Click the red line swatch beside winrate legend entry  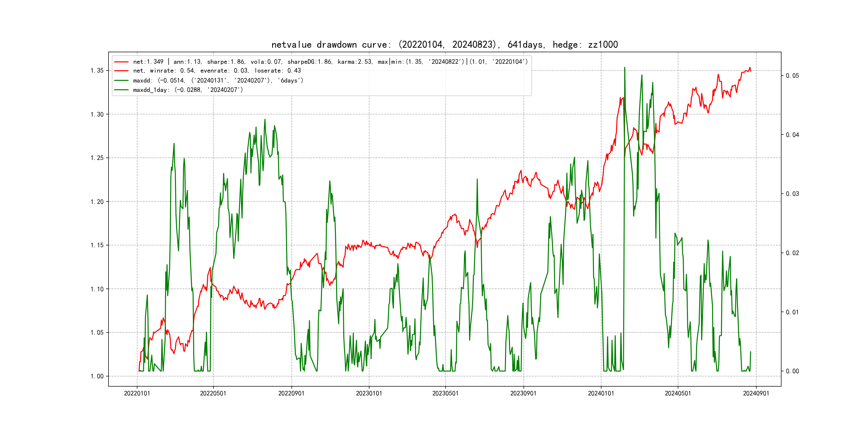tap(121, 71)
